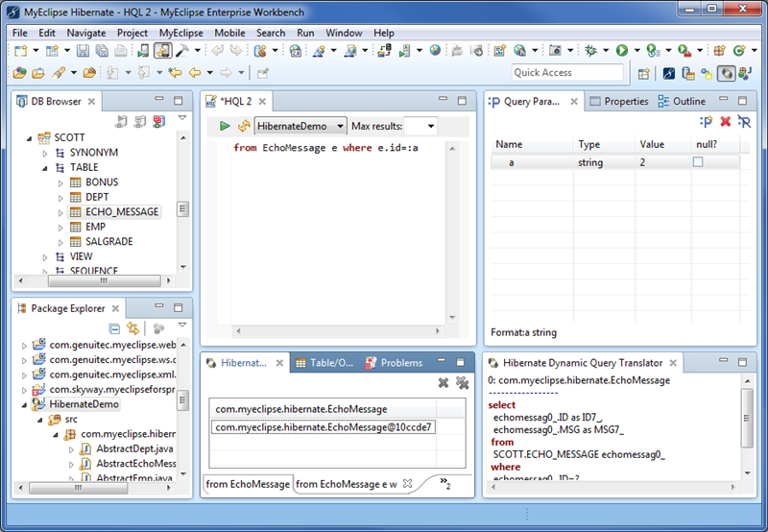768x532 pixels.
Task: Click remove all query results icon
Action: [462, 383]
